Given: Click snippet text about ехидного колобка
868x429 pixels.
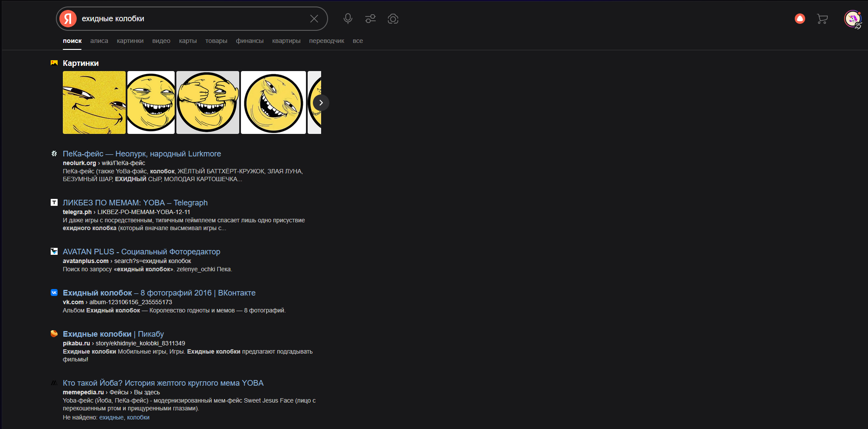Looking at the screenshot, I should [184, 224].
